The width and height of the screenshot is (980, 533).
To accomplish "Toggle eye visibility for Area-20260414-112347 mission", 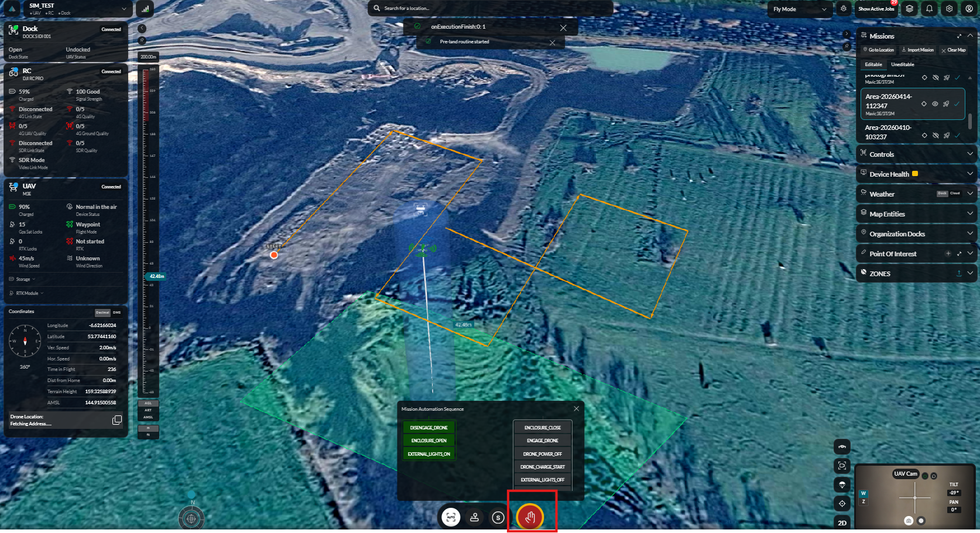I will click(x=935, y=104).
